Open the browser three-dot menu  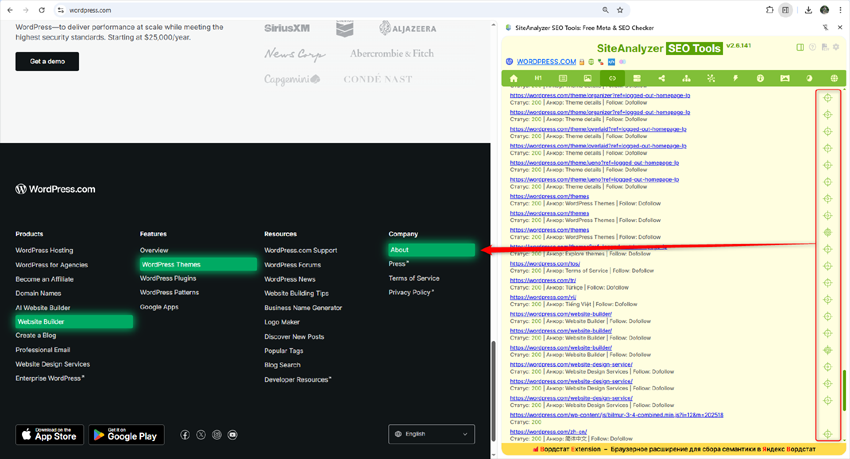pyautogui.click(x=840, y=10)
